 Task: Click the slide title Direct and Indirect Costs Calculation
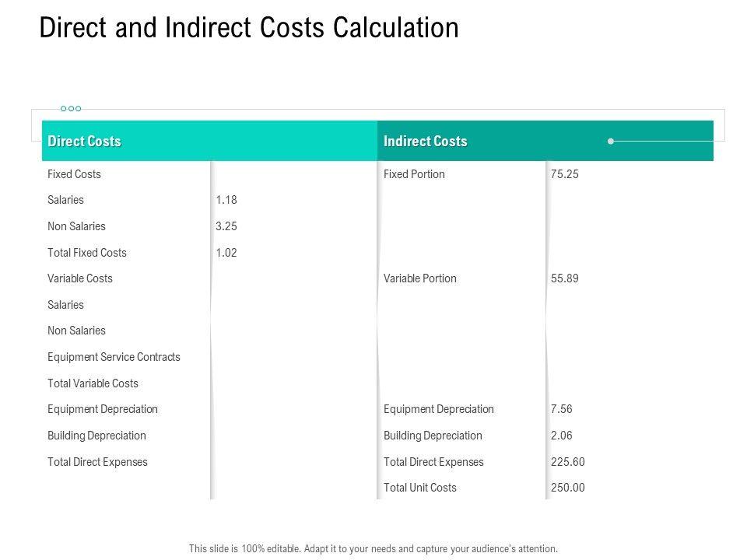coord(249,28)
